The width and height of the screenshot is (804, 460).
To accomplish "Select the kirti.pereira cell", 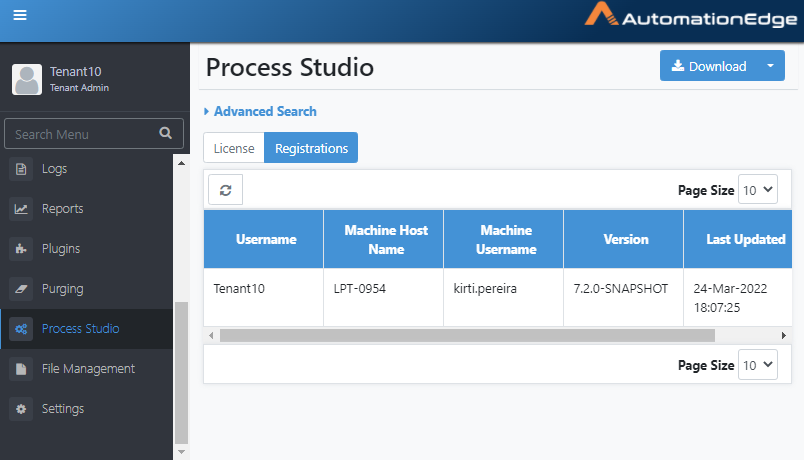I will (x=504, y=297).
